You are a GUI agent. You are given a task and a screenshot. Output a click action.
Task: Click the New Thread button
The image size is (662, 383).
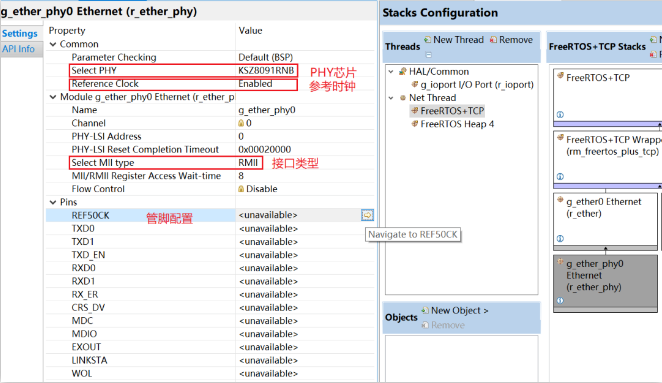click(454, 40)
